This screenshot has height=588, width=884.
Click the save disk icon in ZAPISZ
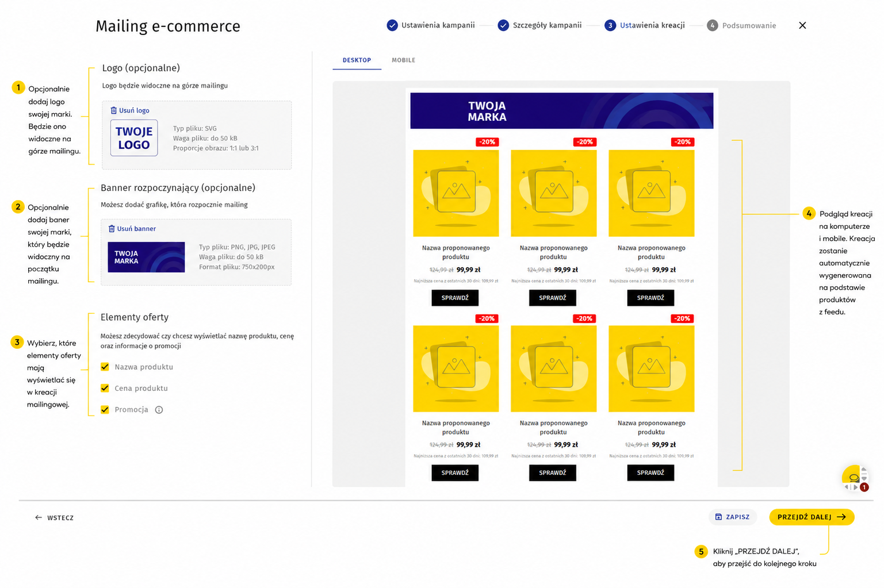pyautogui.click(x=718, y=517)
